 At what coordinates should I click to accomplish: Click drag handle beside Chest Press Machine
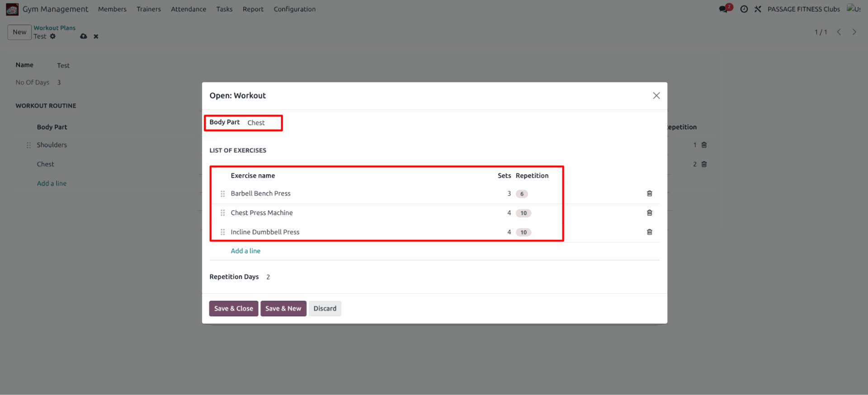222,213
